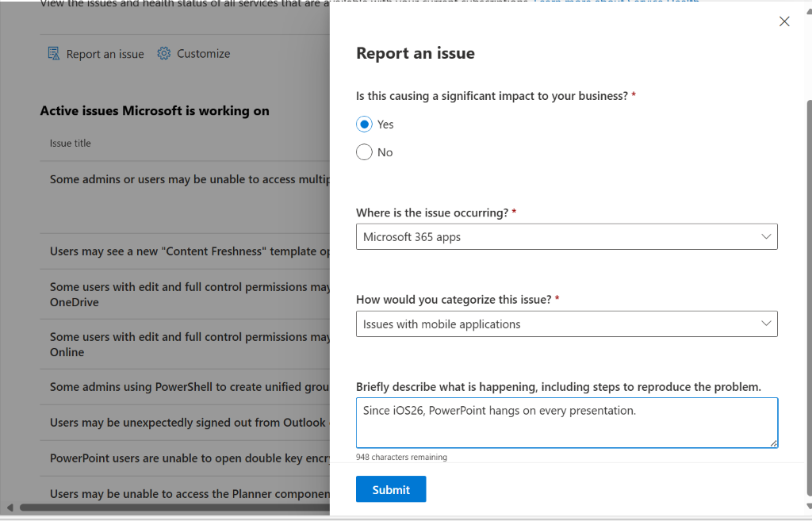
Task: Open the edit permissions issue mentioning OneDrive
Action: pyautogui.click(x=190, y=294)
